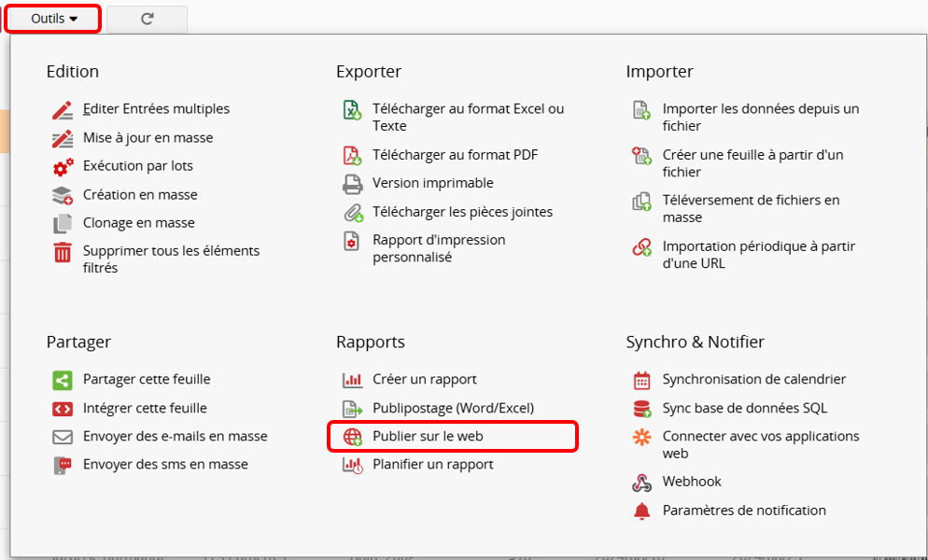Open the Outils dropdown menu
The width and height of the screenshot is (928, 560).
(x=54, y=19)
